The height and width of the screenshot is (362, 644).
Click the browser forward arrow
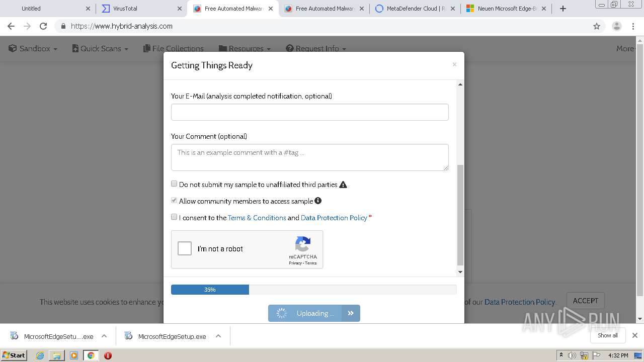(27, 26)
